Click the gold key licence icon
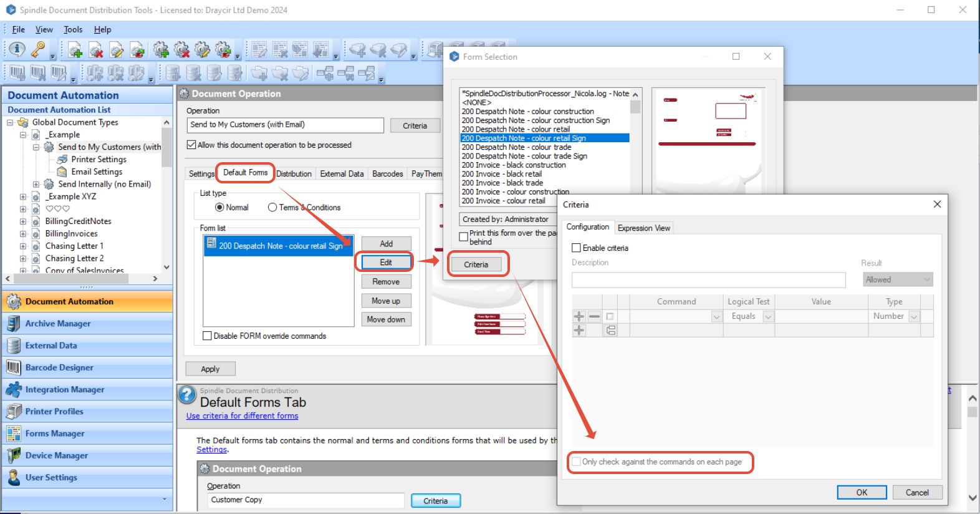This screenshot has width=980, height=514. [38, 49]
